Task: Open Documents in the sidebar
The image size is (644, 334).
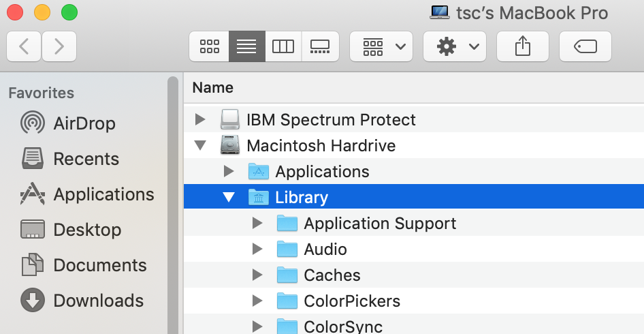Action: pyautogui.click(x=83, y=265)
